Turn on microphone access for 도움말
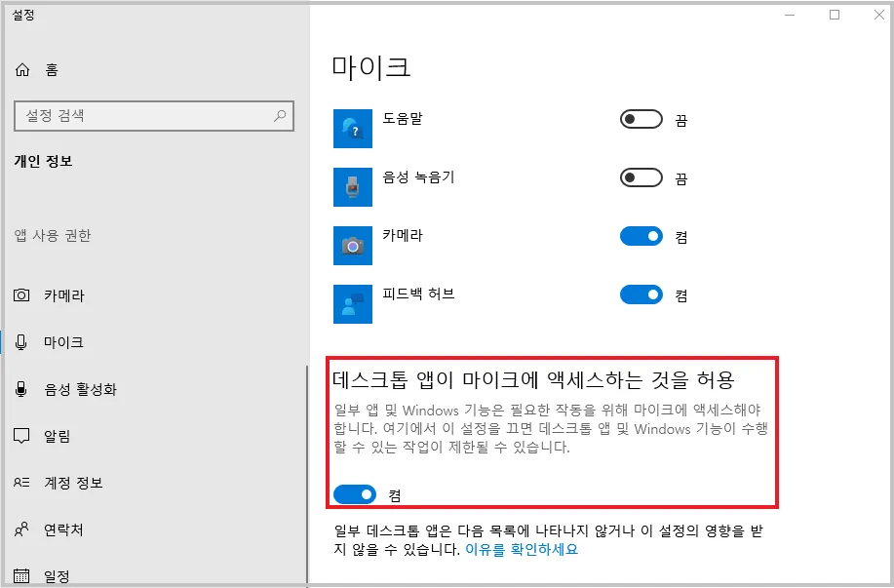 (641, 119)
